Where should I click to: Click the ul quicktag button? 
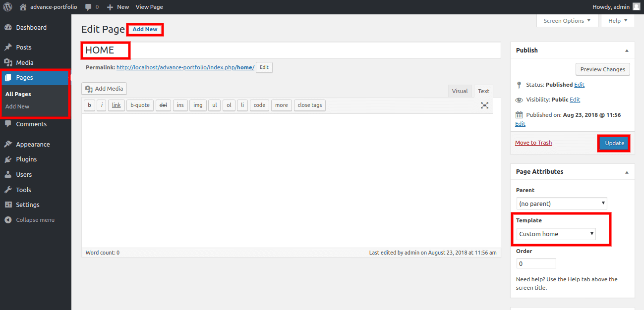tap(214, 105)
